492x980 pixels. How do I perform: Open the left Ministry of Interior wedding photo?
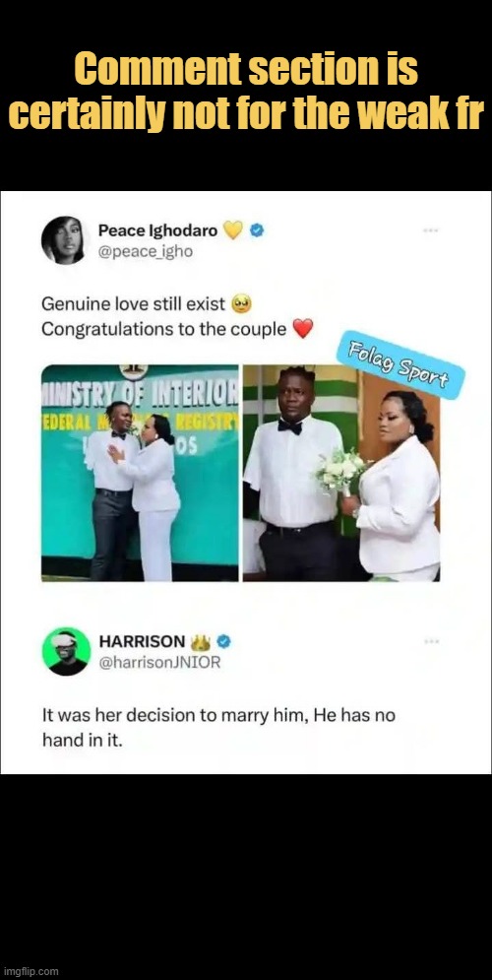click(x=140, y=473)
